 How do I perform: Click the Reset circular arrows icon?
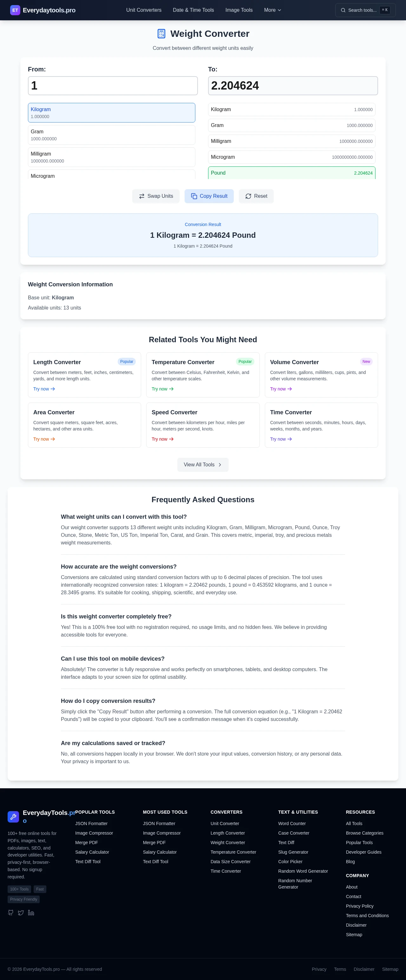(248, 196)
